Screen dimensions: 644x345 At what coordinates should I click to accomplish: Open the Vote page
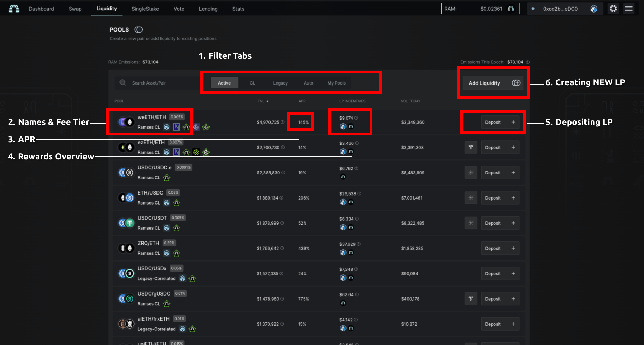point(179,9)
